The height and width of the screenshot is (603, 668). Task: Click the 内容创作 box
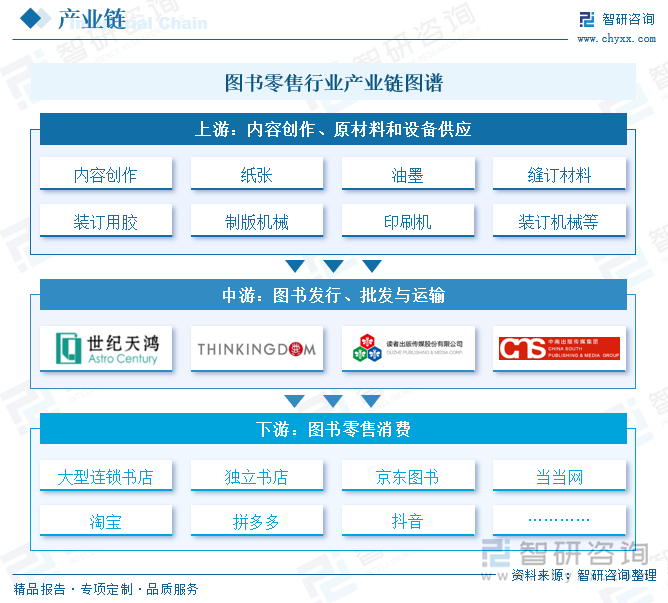106,174
